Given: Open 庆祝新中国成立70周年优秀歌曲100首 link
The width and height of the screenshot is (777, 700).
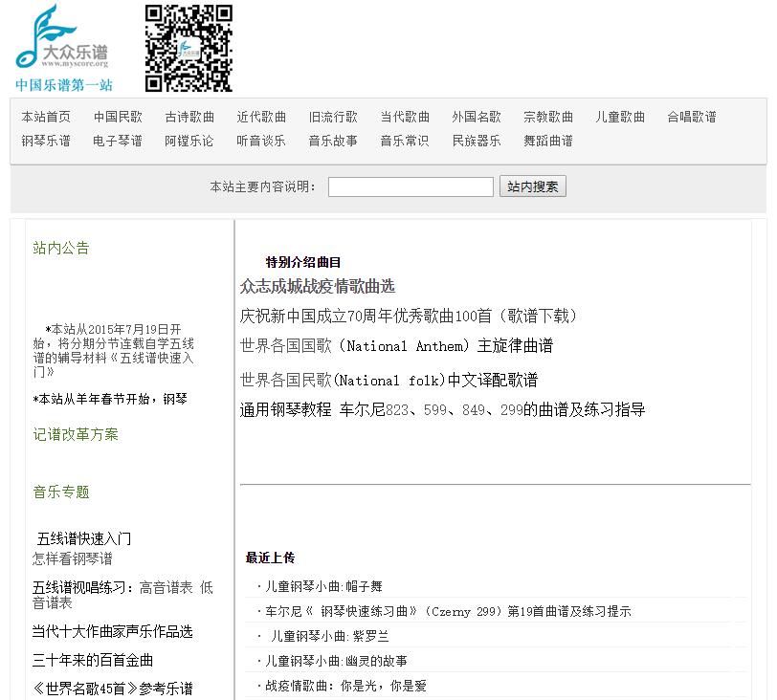Looking at the screenshot, I should coord(408,316).
